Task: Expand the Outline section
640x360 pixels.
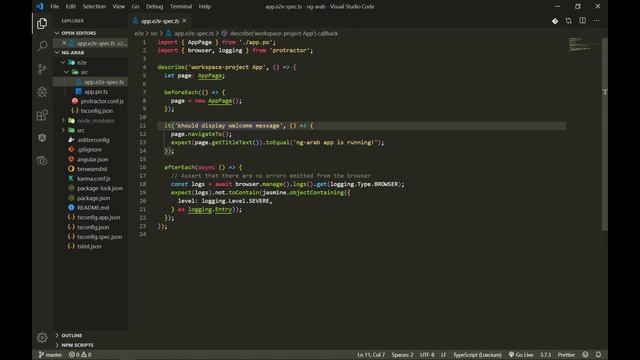Action: pyautogui.click(x=69, y=336)
